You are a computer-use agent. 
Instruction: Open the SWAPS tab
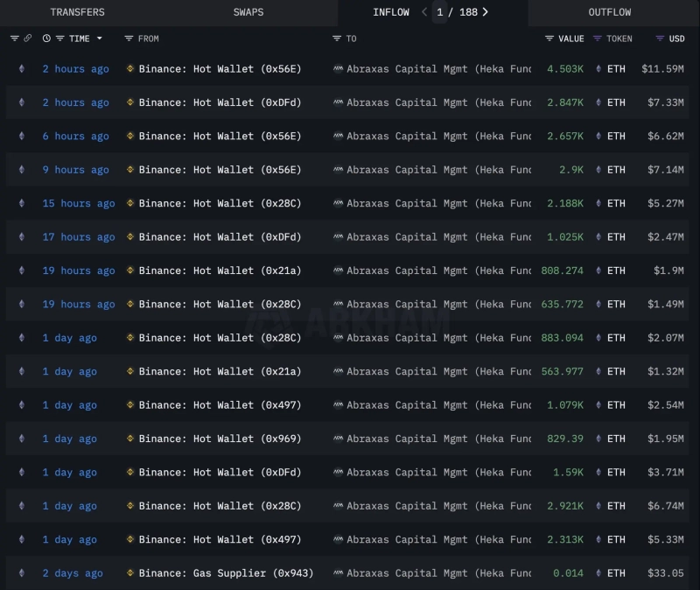coord(248,12)
